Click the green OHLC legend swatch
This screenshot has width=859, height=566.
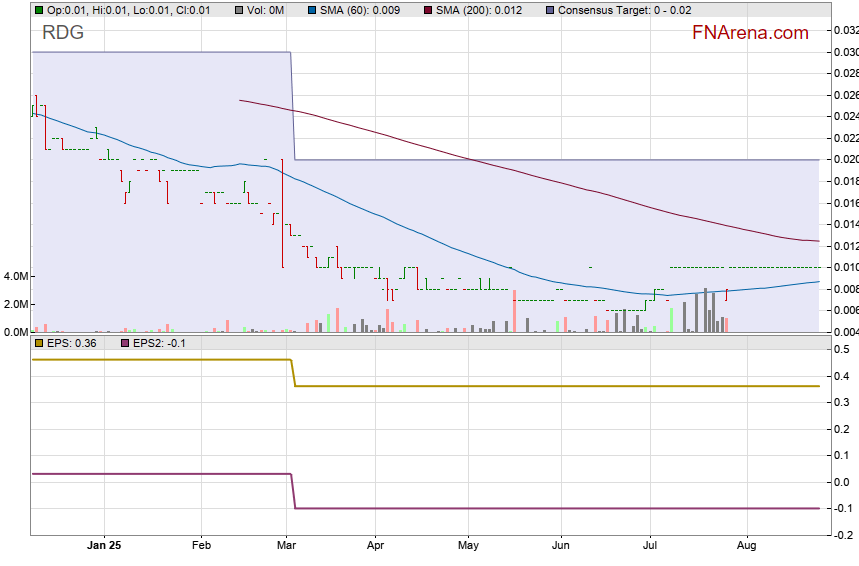point(39,10)
